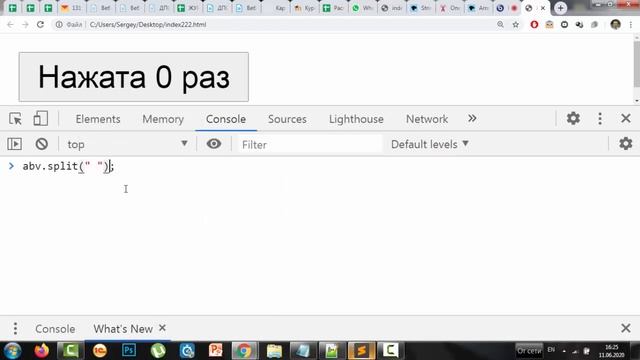The image size is (640, 360).
Task: Select the Console tab in DevTools
Action: pyautogui.click(x=226, y=119)
